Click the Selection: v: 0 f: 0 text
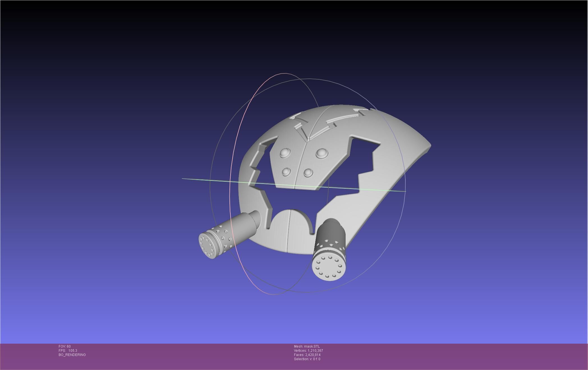This screenshot has height=370, width=588. 307,359
